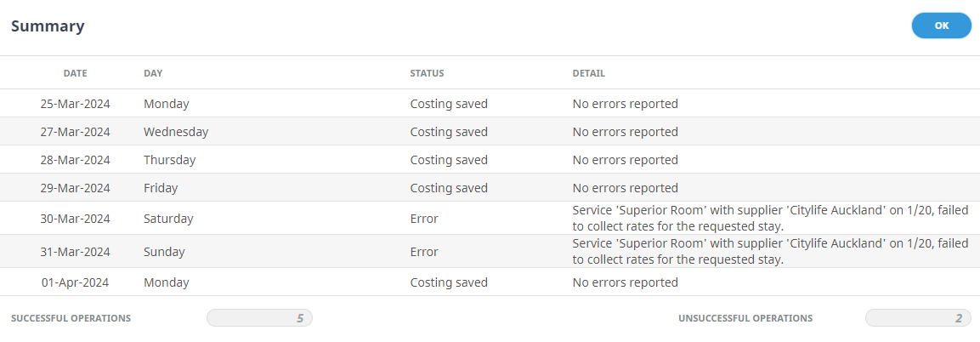Click the STATUS column header
Screen dimensions: 980x342
[x=427, y=73]
